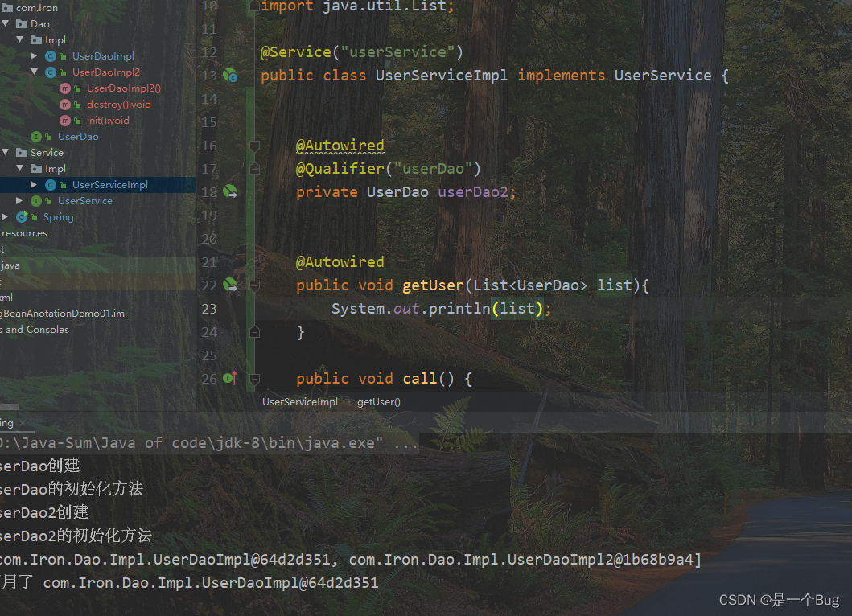Click the UserDaoImpl2() constructor method icon

65,88
